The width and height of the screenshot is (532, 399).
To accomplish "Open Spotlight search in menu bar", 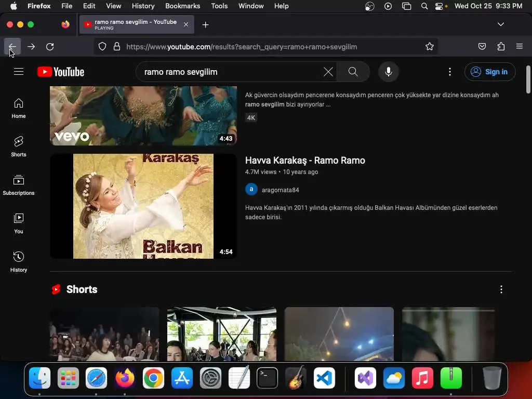I will click(x=424, y=6).
